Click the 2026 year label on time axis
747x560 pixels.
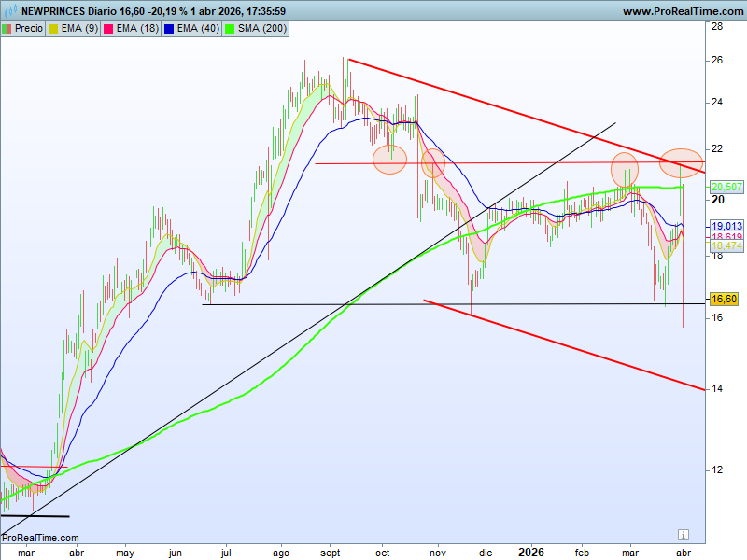click(530, 552)
